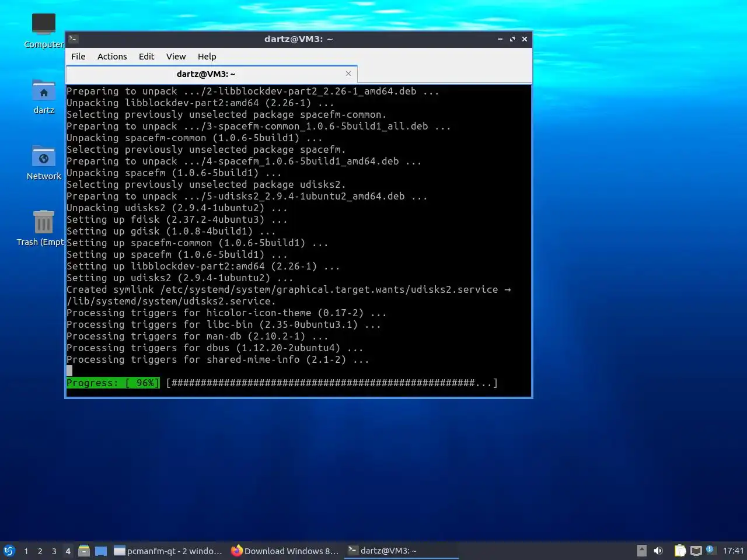Click 'Setting up fdisk (2.37.2-4ubuntu3)' line
Viewport: 747px width, 560px height.
pos(177,220)
